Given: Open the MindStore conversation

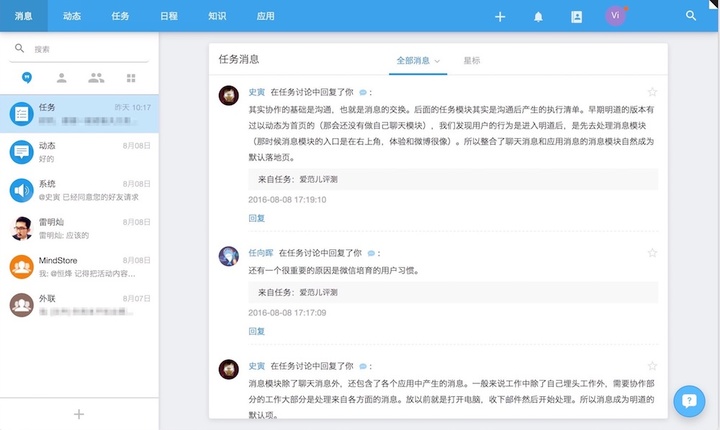Looking at the screenshot, I should (79, 266).
